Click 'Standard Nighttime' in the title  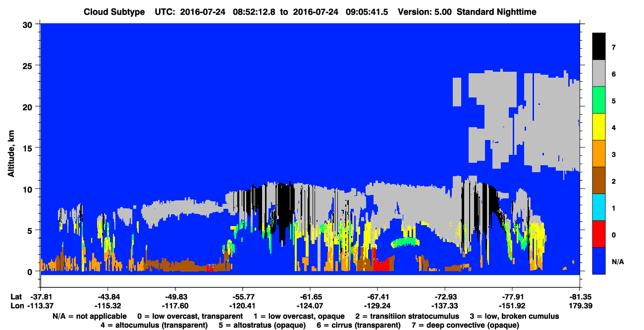tap(495, 11)
